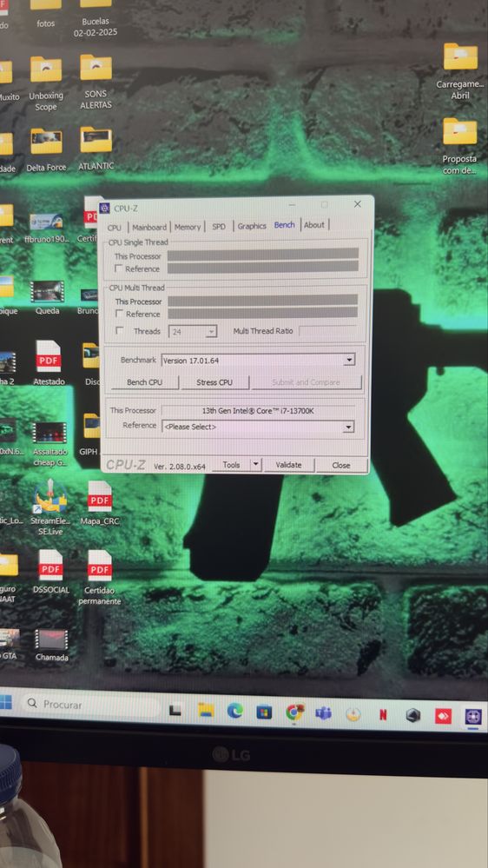This screenshot has height=868, width=488.
Task: Click the Single Thread Reference bar
Action: 263,267
